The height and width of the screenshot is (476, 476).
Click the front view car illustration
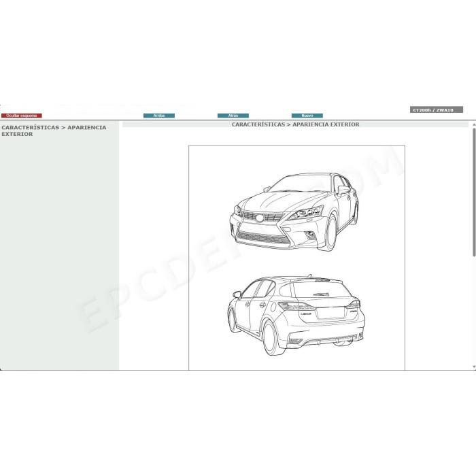(294, 212)
